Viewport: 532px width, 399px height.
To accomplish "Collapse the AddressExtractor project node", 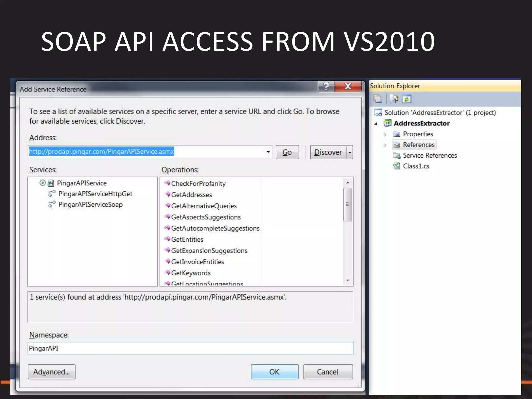I will [x=376, y=124].
